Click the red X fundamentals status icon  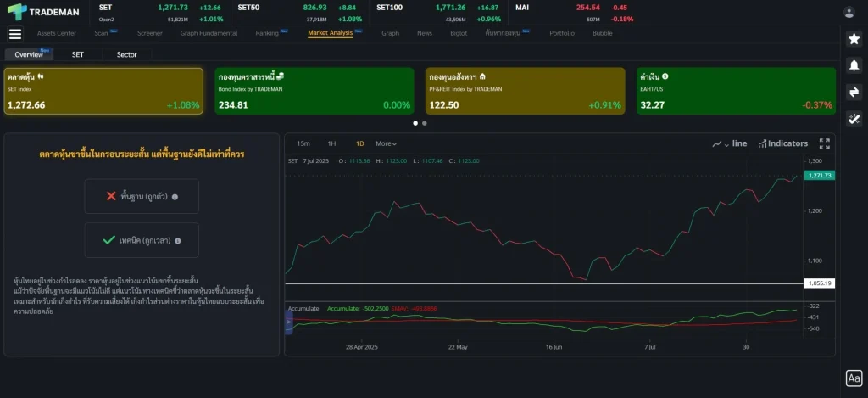click(111, 196)
